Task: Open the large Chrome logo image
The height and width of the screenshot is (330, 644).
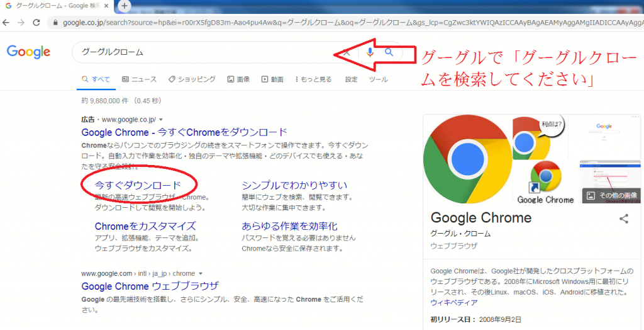Action: click(x=468, y=159)
